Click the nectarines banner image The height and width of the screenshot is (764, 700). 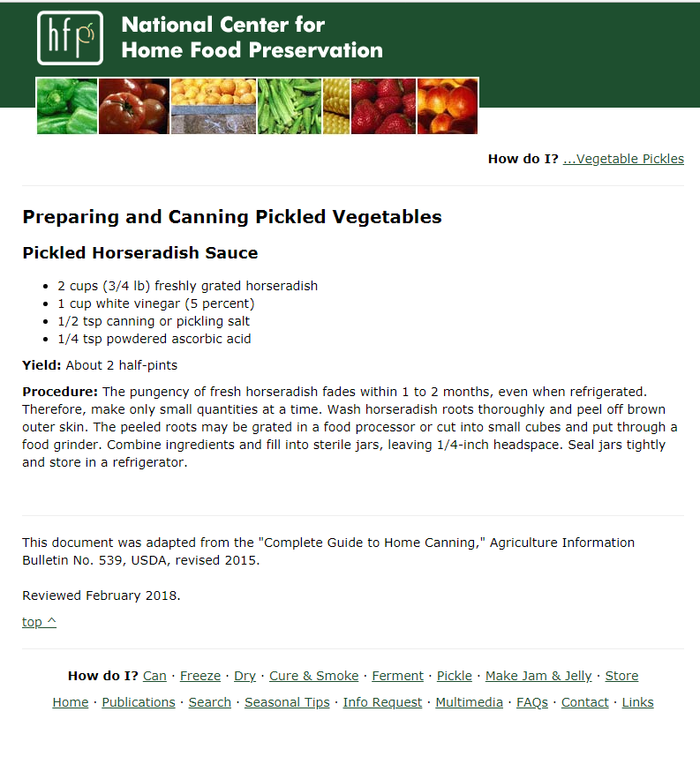(447, 105)
